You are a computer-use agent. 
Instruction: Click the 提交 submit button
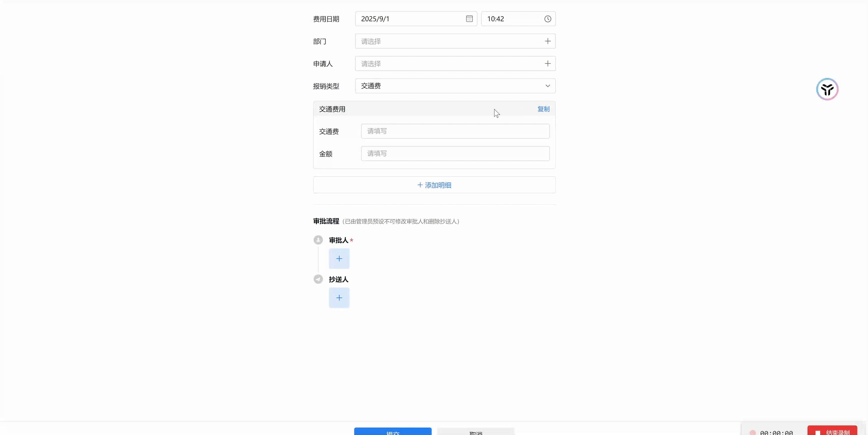[x=392, y=432]
